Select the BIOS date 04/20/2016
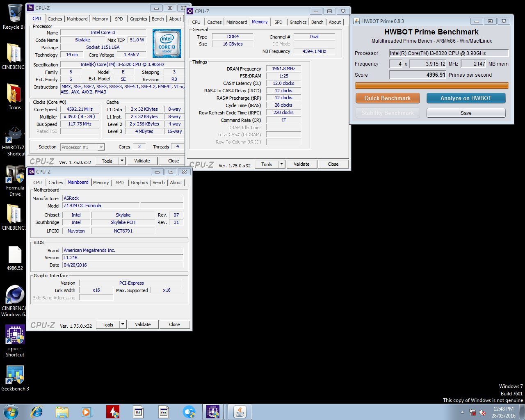The height and width of the screenshot is (420, 525). click(x=123, y=265)
